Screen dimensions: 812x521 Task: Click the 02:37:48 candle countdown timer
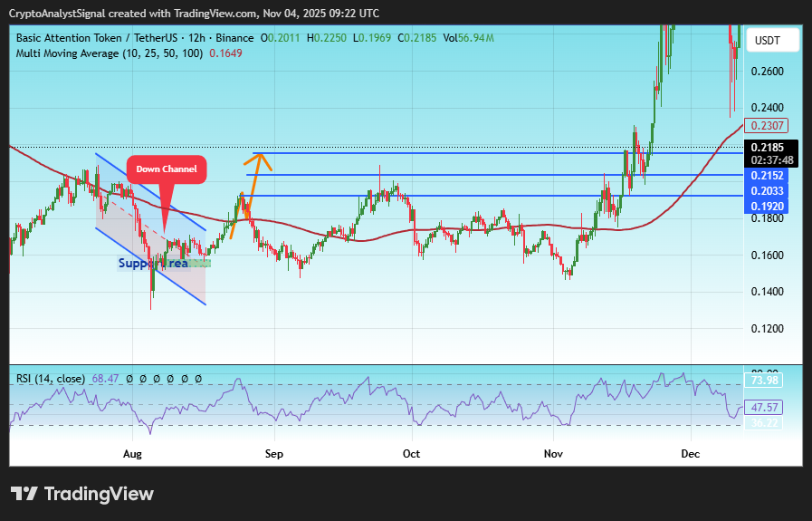pyautogui.click(x=772, y=160)
